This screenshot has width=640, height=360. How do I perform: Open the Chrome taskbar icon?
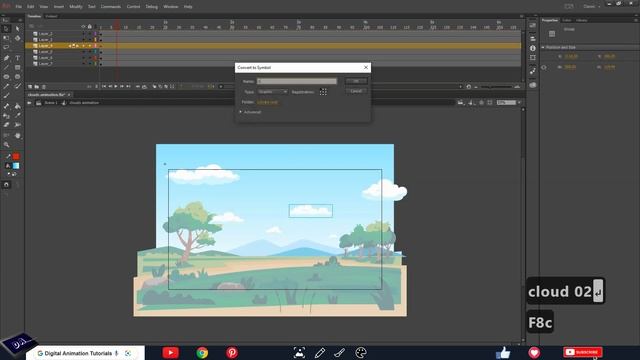pos(202,353)
